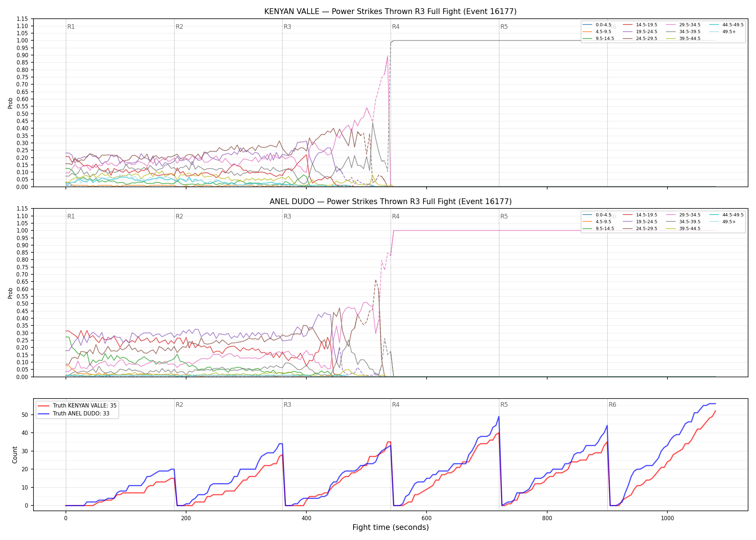
Task: Click 39.5-44.5 legend entry in ANEL DUDO chart
Action: [x=683, y=229]
